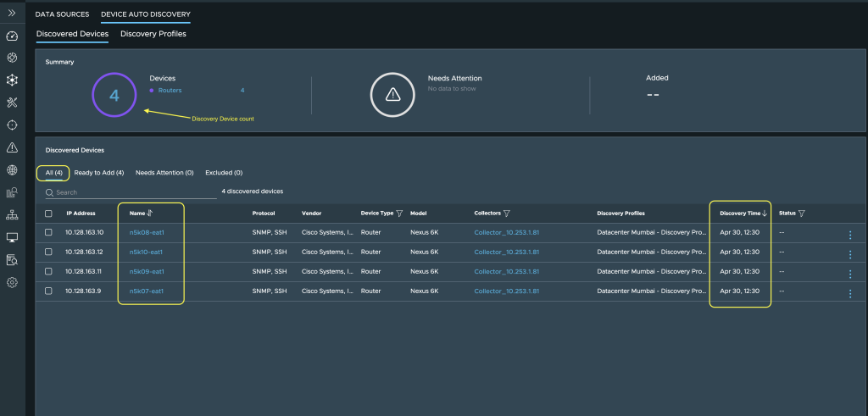Open the alerts warning triangle sidebar icon
This screenshot has width=868, height=416.
pyautogui.click(x=12, y=147)
